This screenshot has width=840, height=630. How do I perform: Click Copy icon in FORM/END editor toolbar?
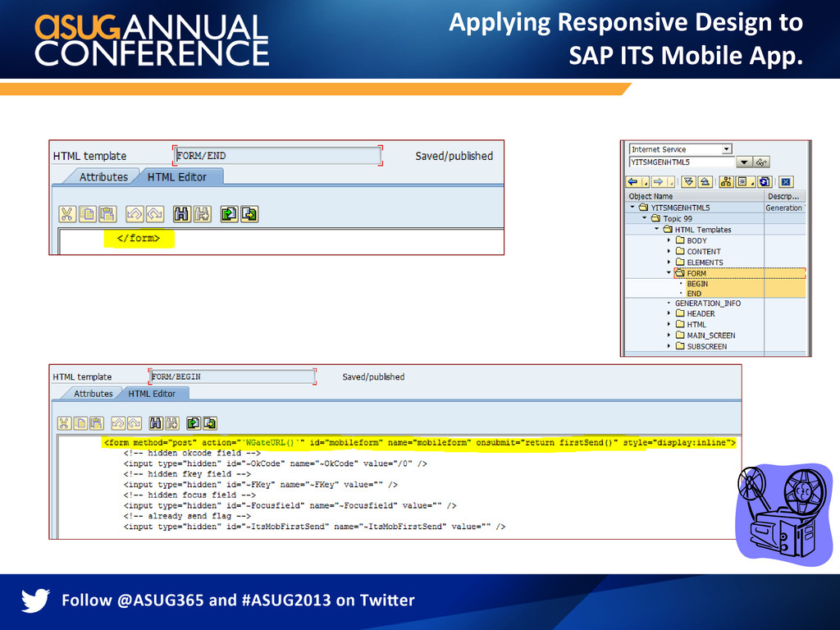[x=87, y=214]
